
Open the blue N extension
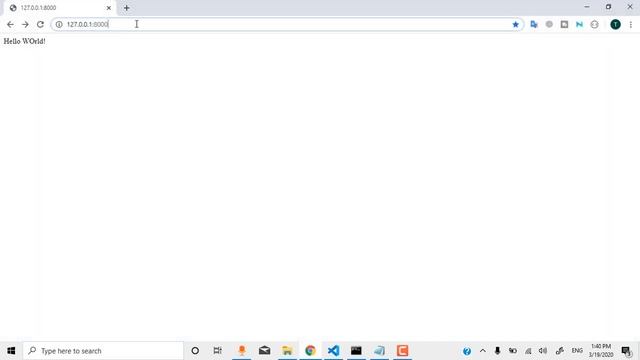580,24
